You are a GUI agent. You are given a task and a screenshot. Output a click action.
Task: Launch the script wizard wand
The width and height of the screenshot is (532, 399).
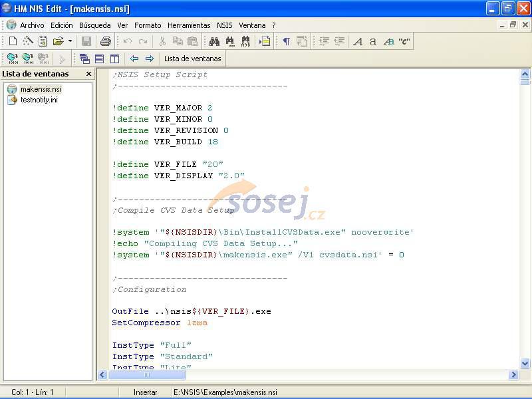click(x=28, y=41)
